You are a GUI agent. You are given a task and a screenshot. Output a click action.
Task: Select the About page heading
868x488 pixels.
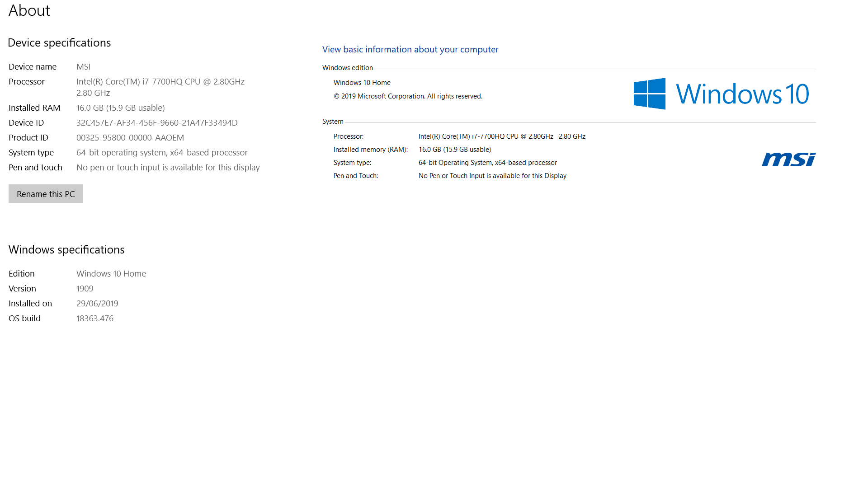click(x=29, y=10)
